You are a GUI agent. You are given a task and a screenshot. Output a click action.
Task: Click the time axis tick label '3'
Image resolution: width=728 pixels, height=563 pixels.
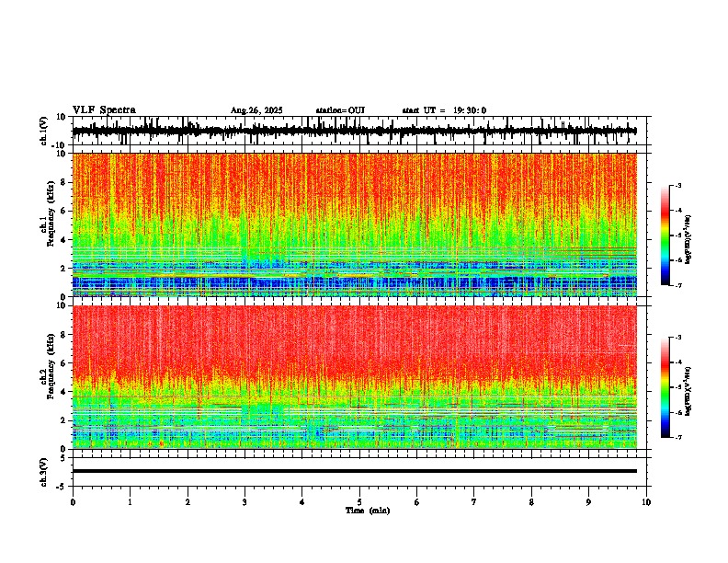pyautogui.click(x=245, y=502)
